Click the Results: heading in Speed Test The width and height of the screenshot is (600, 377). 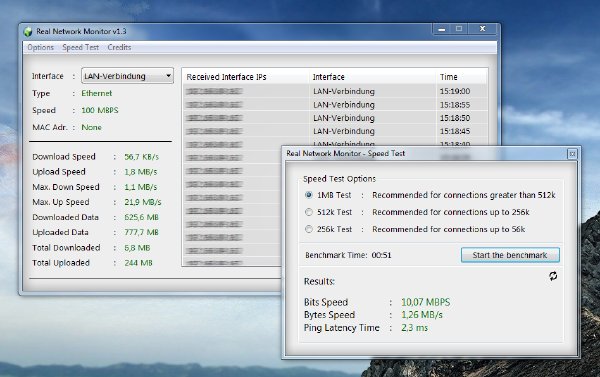[x=319, y=281]
